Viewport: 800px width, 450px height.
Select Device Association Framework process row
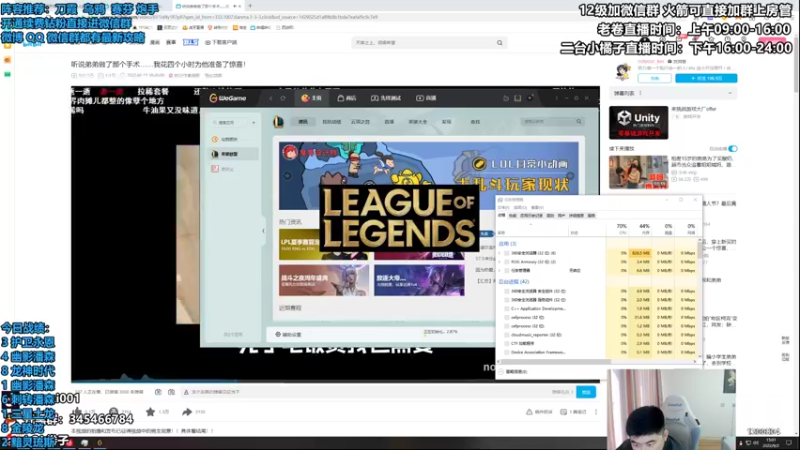597,352
